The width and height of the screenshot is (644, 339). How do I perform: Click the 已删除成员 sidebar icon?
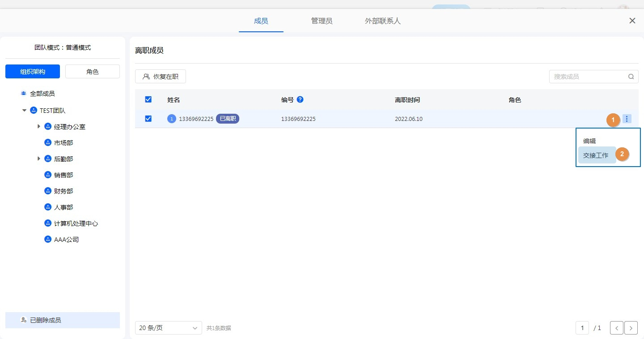click(24, 320)
